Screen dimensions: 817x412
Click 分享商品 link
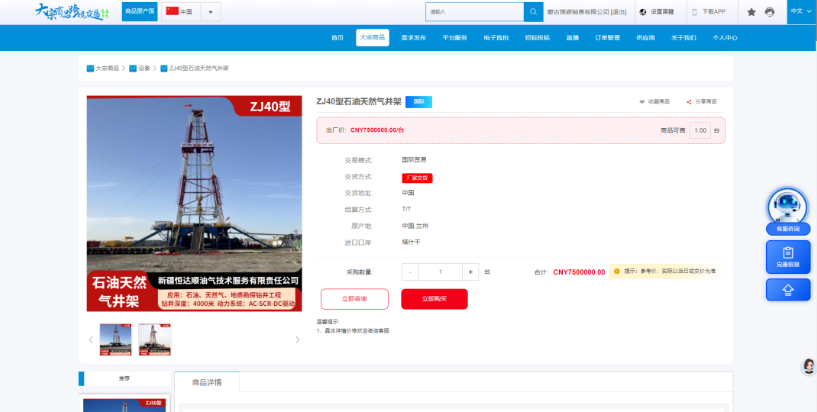tap(705, 102)
